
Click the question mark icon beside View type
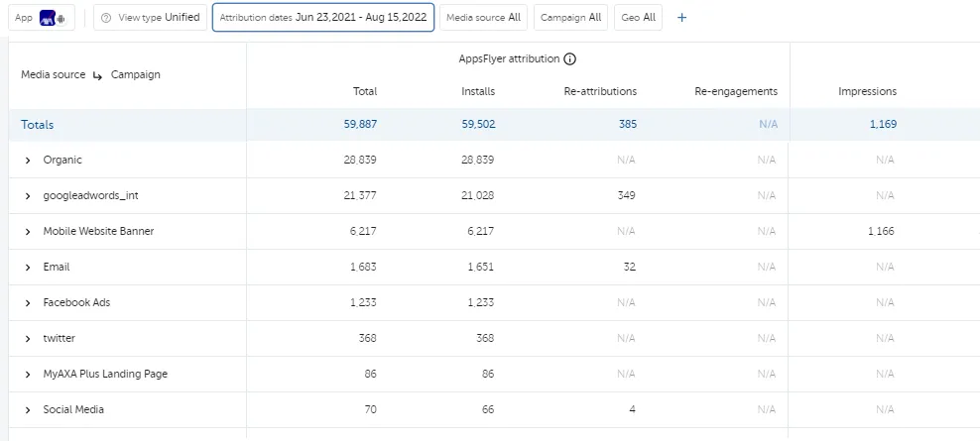click(x=105, y=18)
